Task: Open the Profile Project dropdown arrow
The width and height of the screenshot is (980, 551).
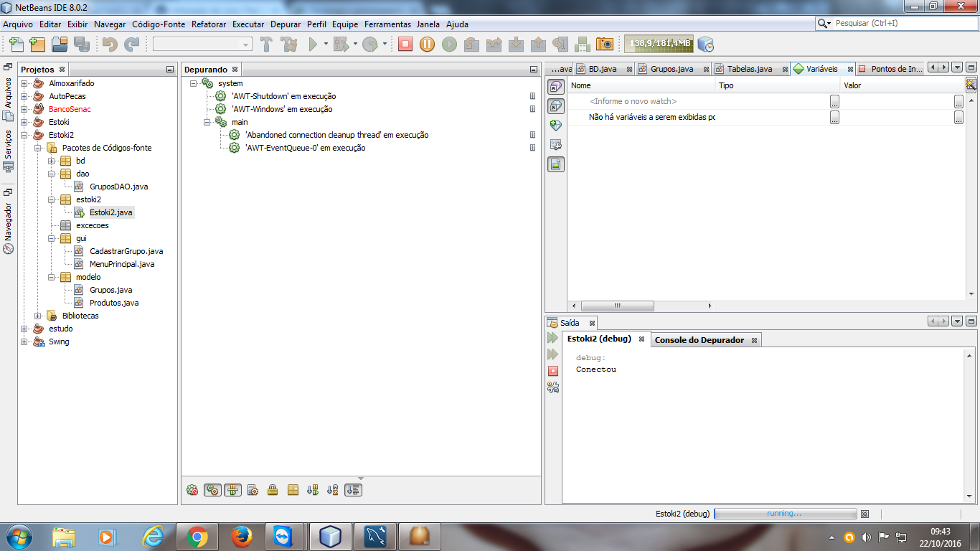Action: pyautogui.click(x=385, y=44)
